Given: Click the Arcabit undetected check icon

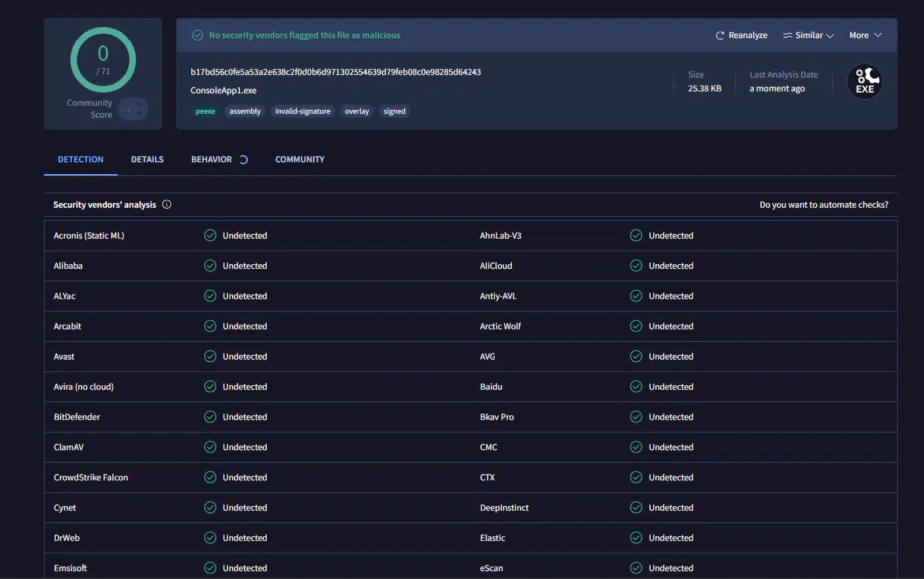Looking at the screenshot, I should pyautogui.click(x=210, y=326).
